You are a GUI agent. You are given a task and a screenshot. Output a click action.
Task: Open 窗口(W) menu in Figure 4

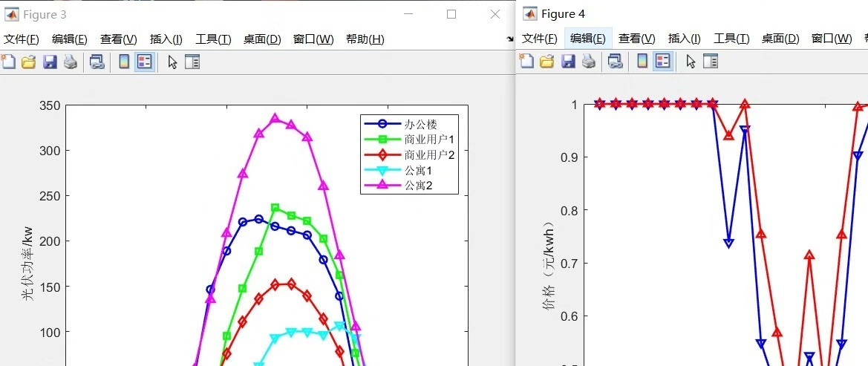click(x=832, y=38)
